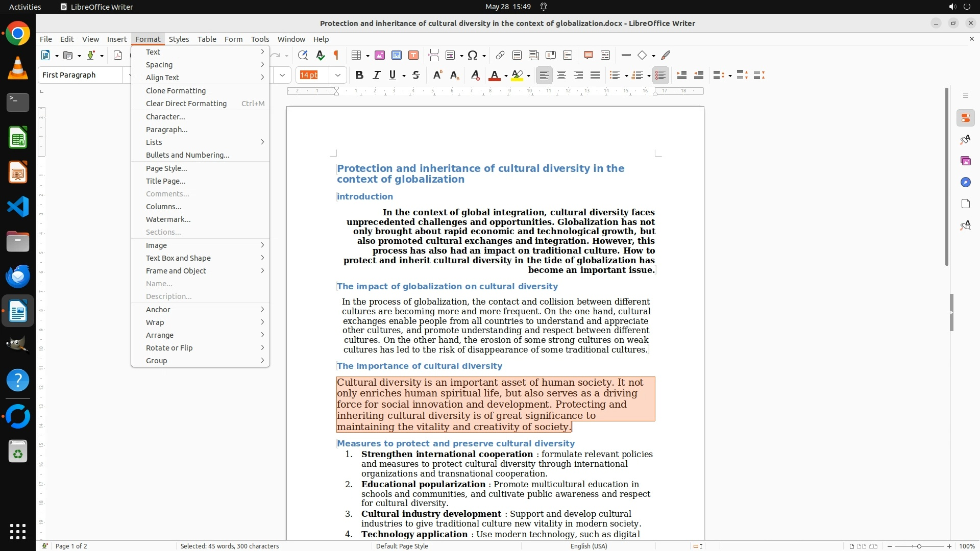Toggle Bold formatting button

point(359,75)
